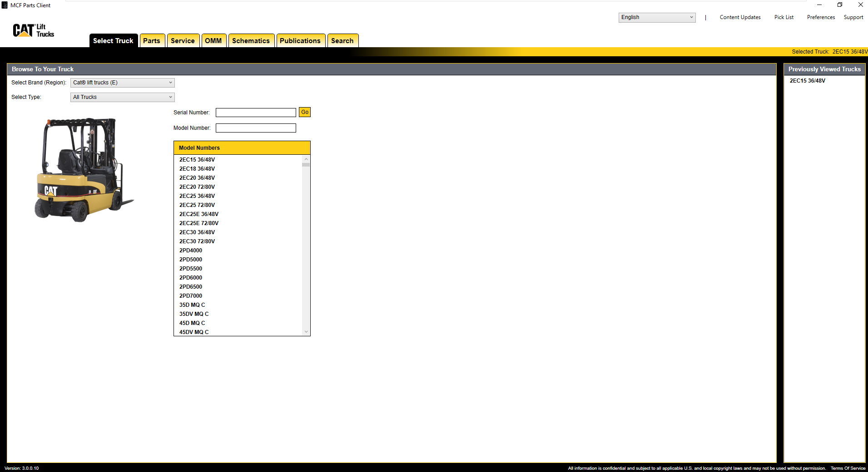
Task: Select model 35DV MQ C
Action: pyautogui.click(x=194, y=314)
